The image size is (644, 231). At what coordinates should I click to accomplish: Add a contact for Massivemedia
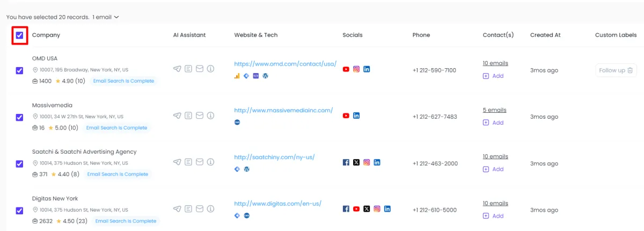(493, 123)
